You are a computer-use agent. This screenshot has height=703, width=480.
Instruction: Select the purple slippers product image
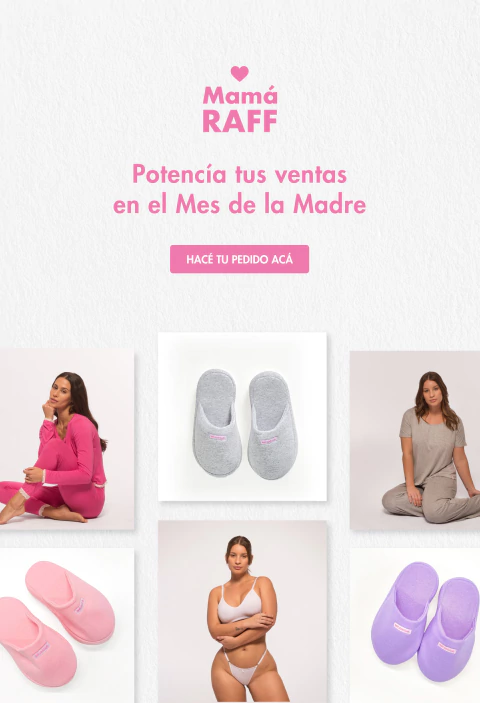[415, 625]
